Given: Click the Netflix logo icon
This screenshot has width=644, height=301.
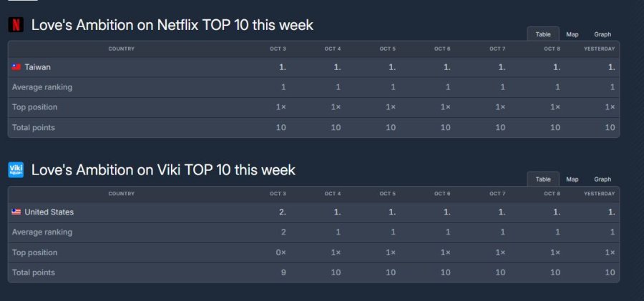Looking at the screenshot, I should point(16,25).
